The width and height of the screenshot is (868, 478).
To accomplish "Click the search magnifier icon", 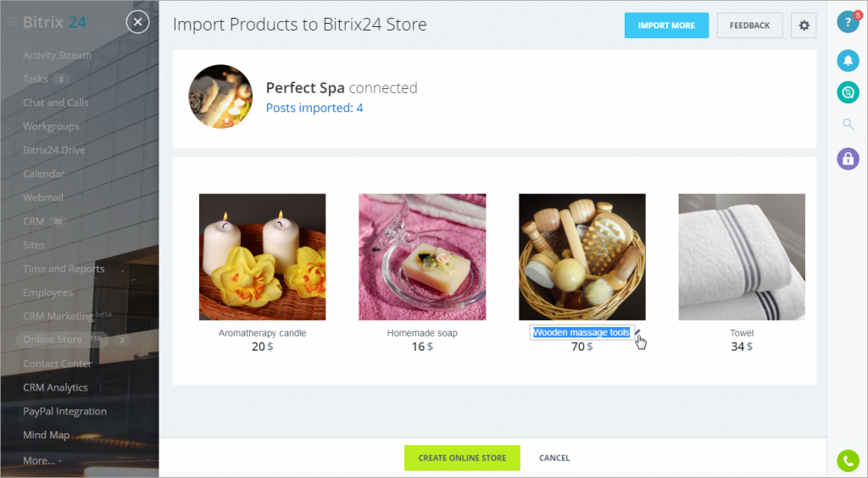I will [848, 124].
